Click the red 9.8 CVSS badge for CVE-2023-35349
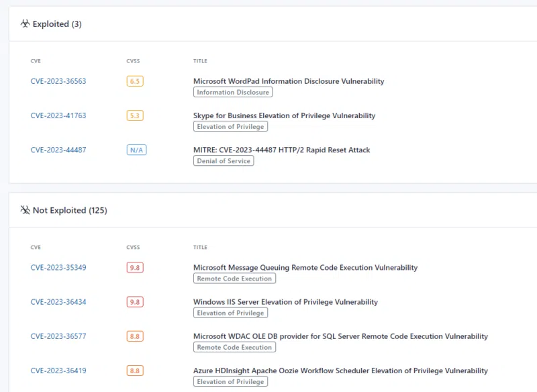The height and width of the screenshot is (392, 537). (134, 267)
